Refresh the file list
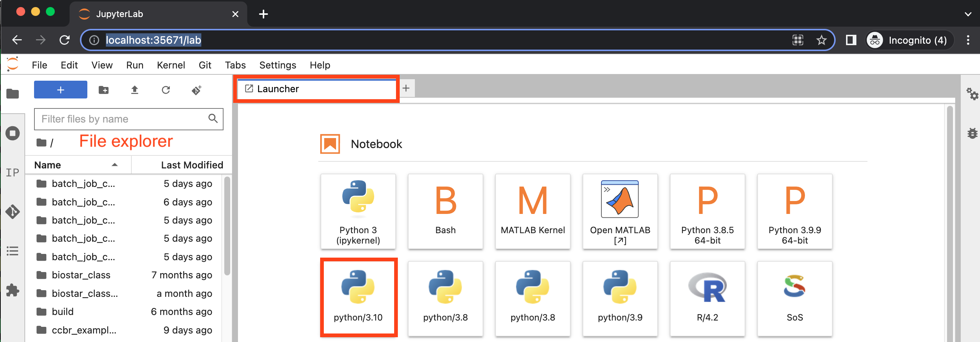 point(165,90)
